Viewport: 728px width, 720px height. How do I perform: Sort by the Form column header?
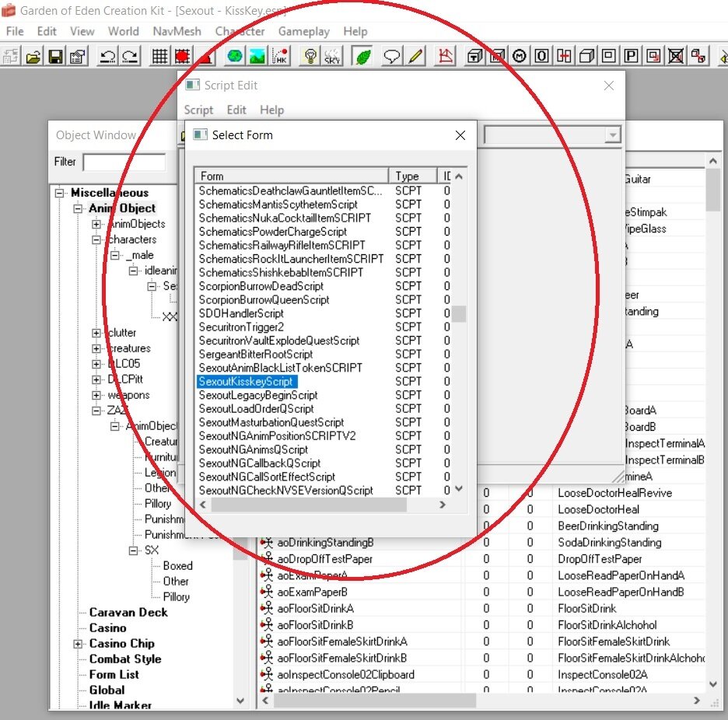tap(292, 176)
